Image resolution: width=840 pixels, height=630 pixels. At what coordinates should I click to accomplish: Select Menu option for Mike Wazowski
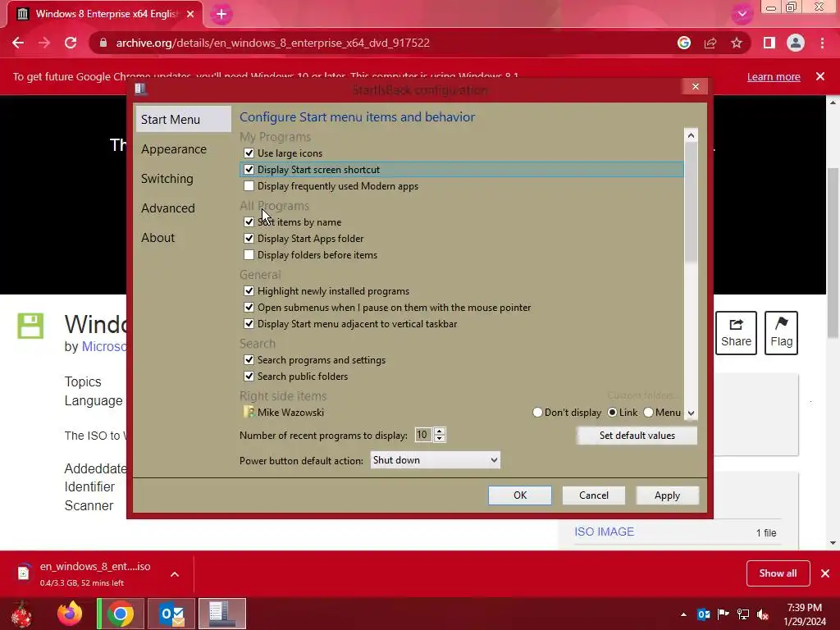[x=648, y=413]
